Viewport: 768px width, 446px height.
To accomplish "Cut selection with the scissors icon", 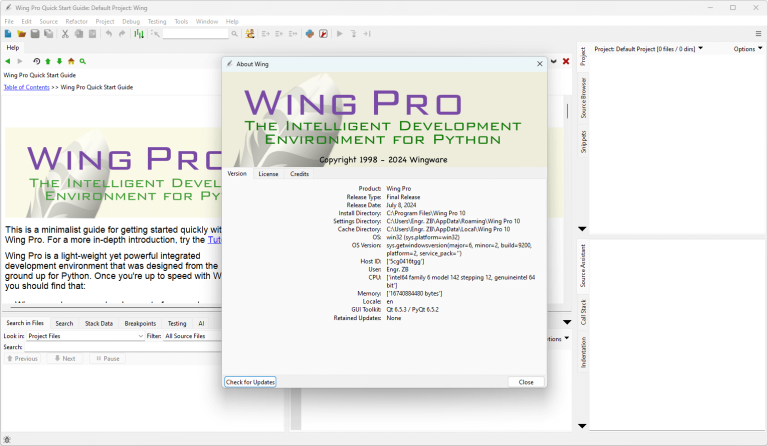I will pyautogui.click(x=65, y=34).
